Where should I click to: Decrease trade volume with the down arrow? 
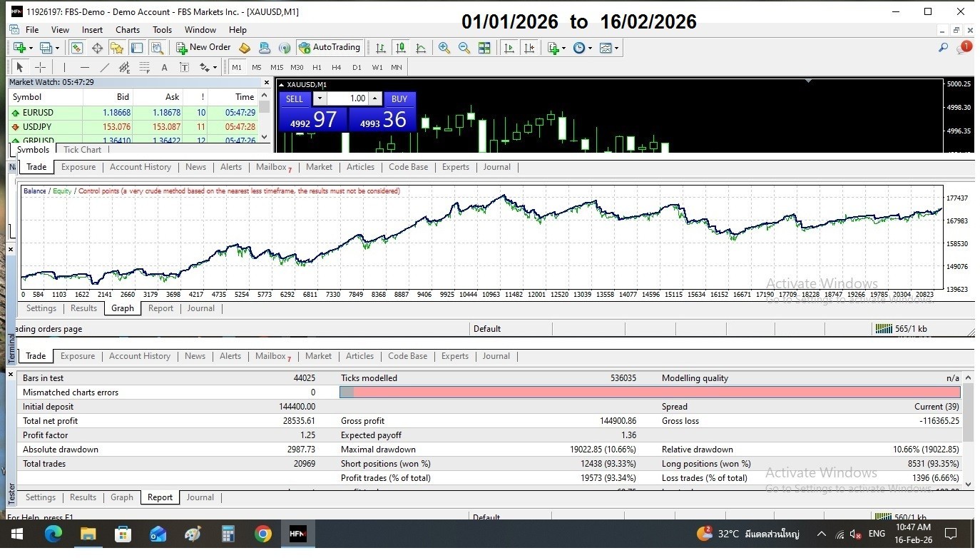320,98
